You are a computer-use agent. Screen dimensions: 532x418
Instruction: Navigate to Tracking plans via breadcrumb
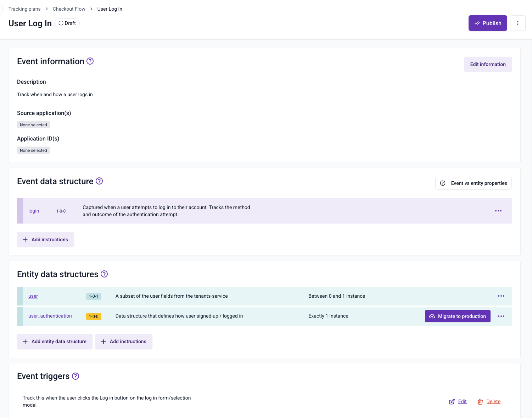(x=24, y=9)
